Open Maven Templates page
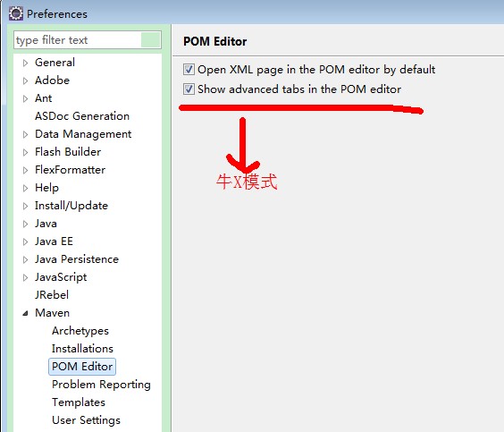 tap(79, 402)
